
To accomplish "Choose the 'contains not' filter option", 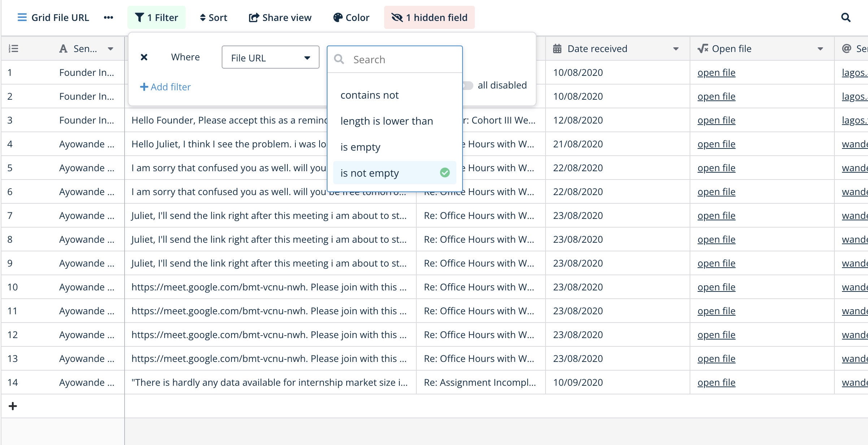I will [x=369, y=95].
